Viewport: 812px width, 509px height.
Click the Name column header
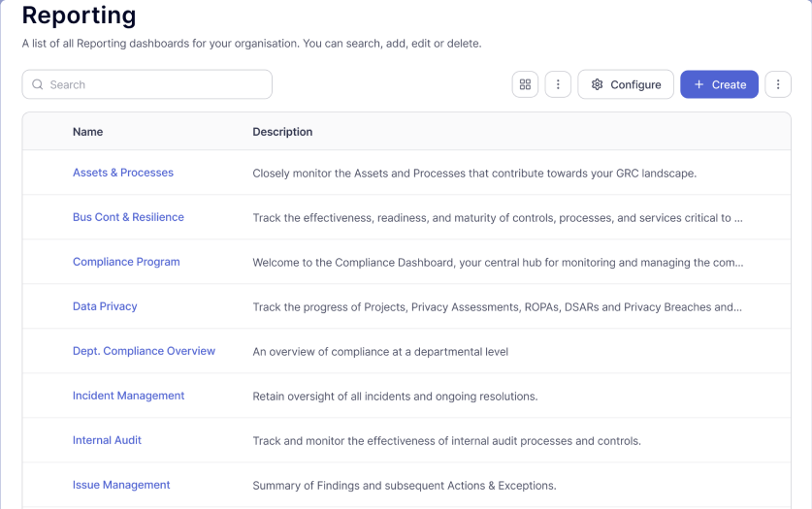pos(87,132)
